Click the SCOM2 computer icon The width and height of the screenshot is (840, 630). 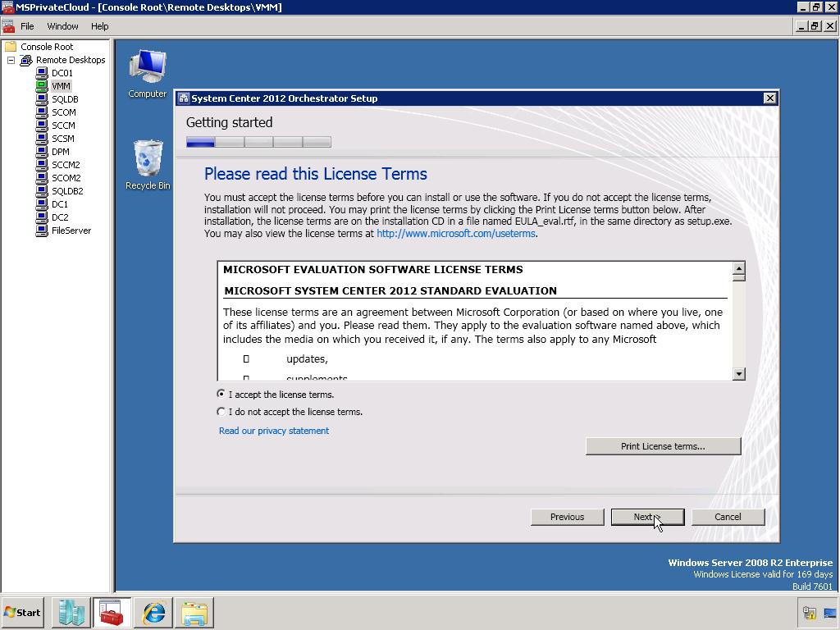click(42, 178)
